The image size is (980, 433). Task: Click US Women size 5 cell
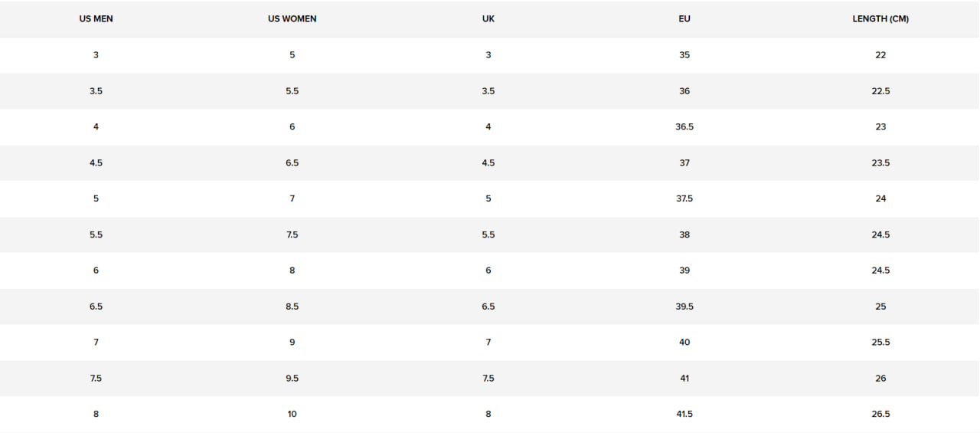292,55
